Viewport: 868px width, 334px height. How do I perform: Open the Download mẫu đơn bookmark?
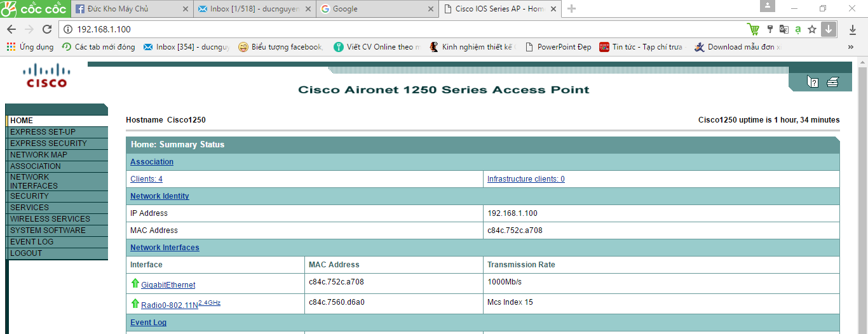click(738, 47)
